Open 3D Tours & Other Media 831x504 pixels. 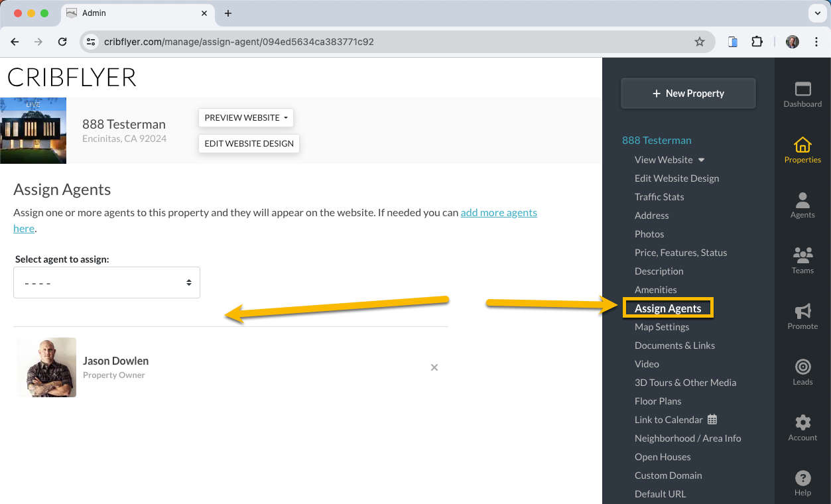685,383
